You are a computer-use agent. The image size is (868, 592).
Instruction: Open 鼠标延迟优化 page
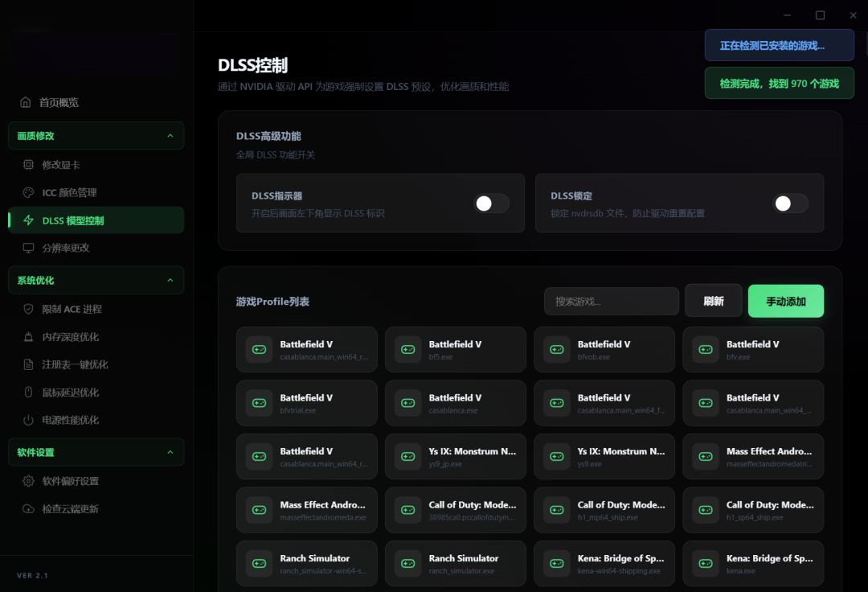[x=96, y=392]
